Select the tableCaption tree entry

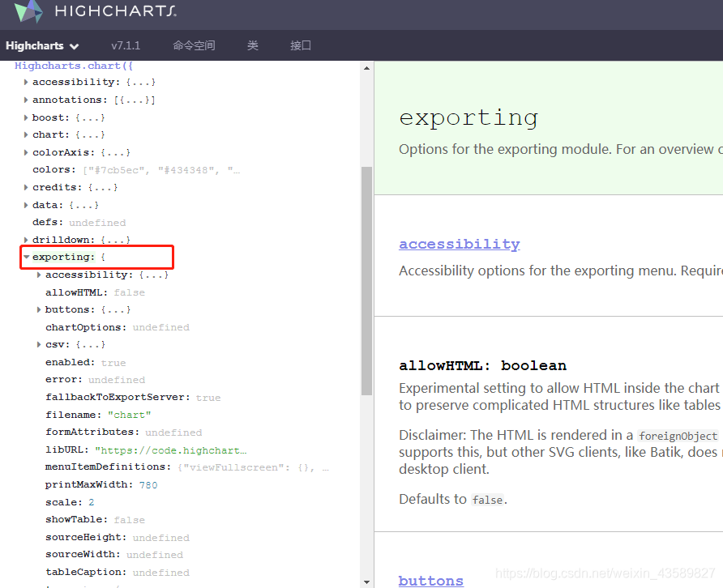tap(86, 573)
